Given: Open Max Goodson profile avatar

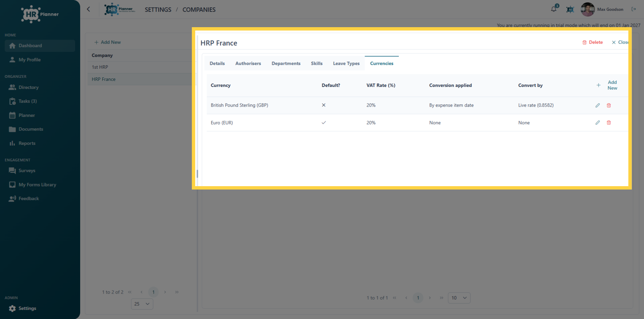Looking at the screenshot, I should [x=587, y=9].
